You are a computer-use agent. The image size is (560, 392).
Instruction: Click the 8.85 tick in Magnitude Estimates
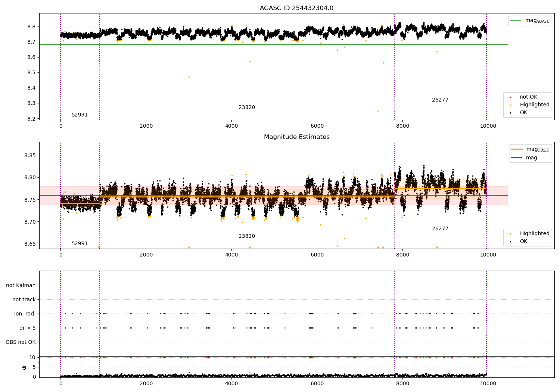pos(29,155)
